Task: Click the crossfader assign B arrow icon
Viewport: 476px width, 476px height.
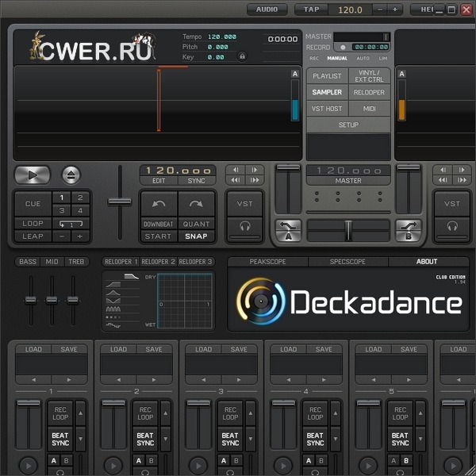Action: pyautogui.click(x=409, y=230)
